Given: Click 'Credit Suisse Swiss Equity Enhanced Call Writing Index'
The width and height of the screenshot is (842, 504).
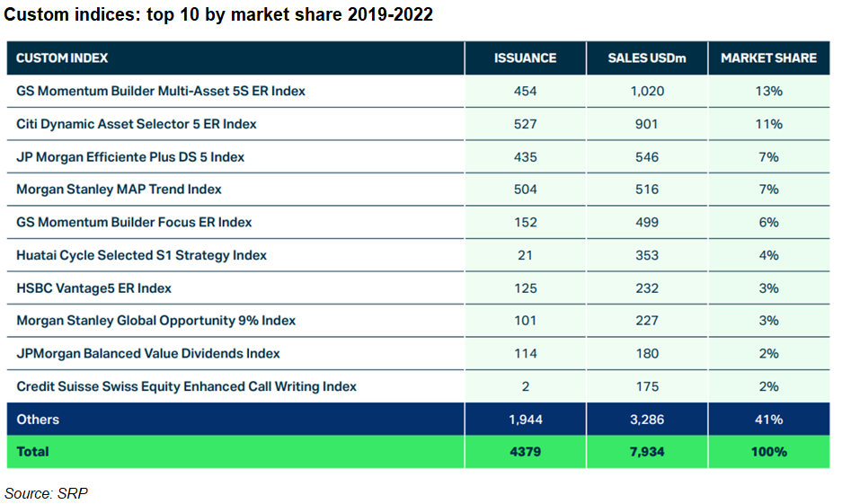Looking at the screenshot, I should [186, 386].
